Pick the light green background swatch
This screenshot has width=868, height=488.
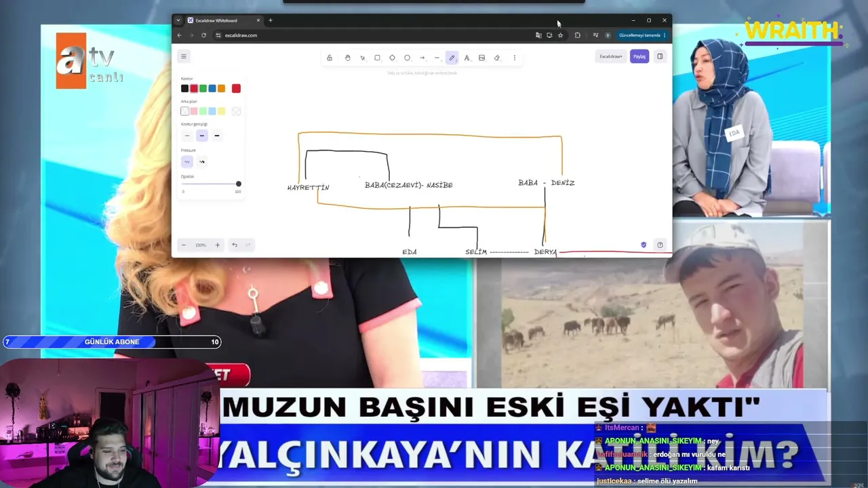coord(203,111)
